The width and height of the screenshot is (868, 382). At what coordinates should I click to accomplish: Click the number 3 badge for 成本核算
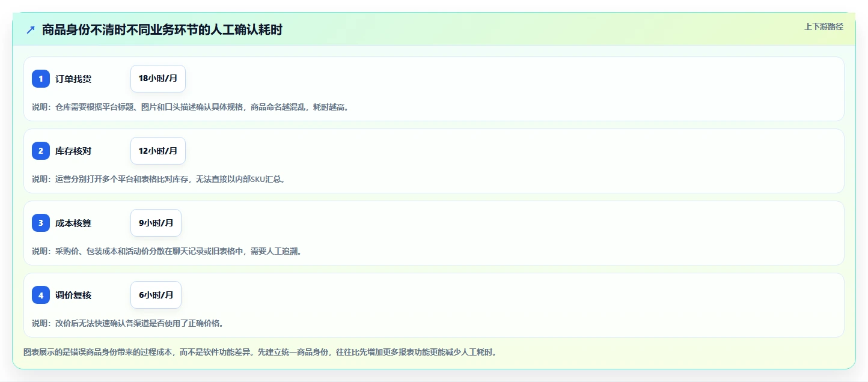[41, 223]
